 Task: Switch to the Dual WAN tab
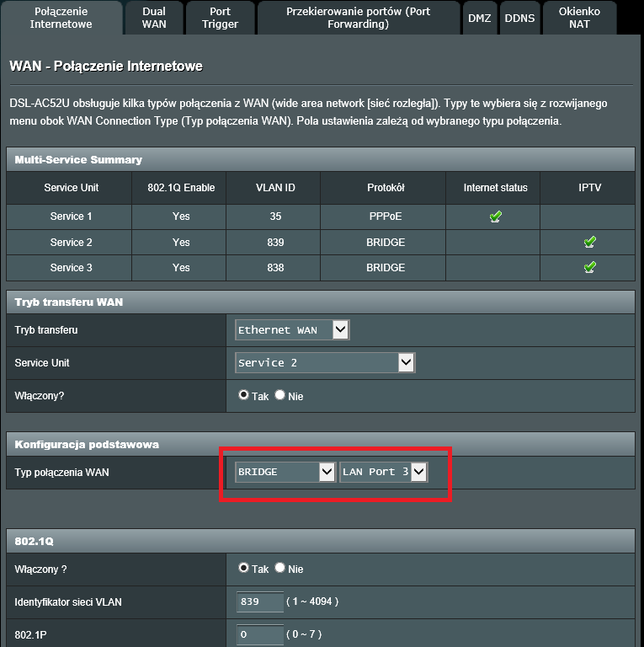coord(154,18)
